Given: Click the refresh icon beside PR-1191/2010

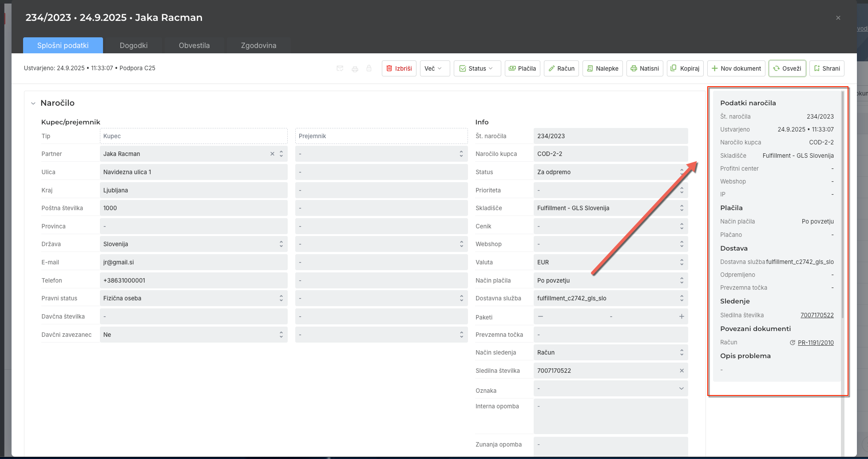Looking at the screenshot, I should point(792,343).
